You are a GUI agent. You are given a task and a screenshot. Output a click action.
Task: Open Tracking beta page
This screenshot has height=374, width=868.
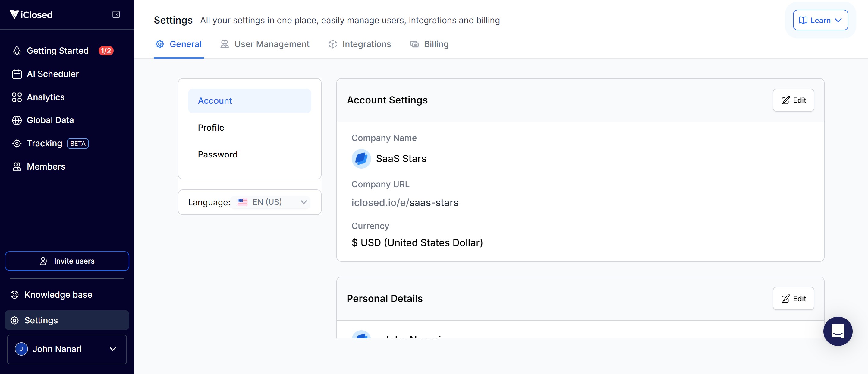pos(45,143)
